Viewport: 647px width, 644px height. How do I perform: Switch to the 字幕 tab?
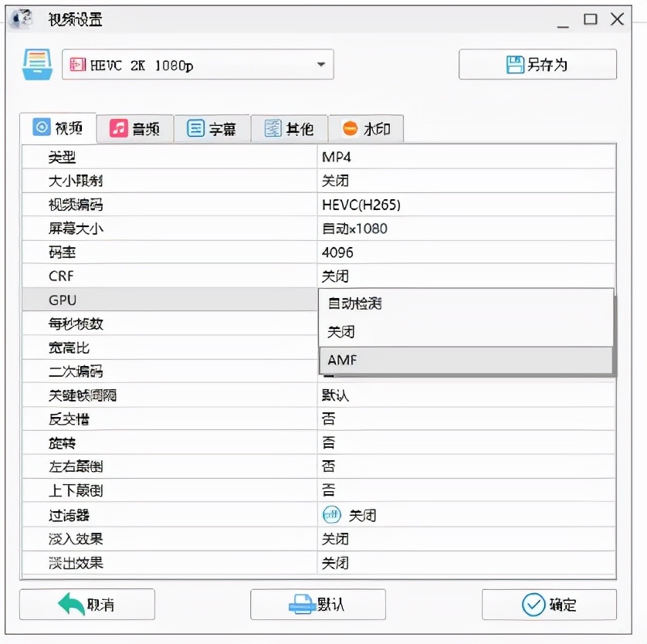pos(212,129)
